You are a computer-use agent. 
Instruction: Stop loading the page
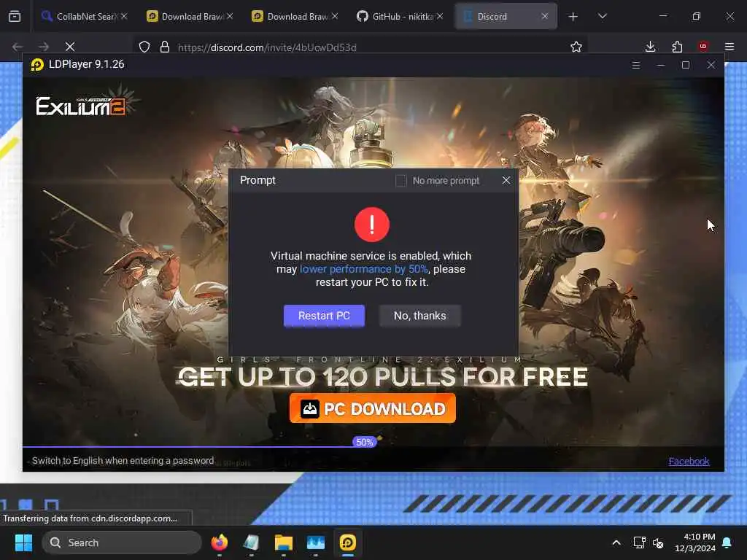70,47
